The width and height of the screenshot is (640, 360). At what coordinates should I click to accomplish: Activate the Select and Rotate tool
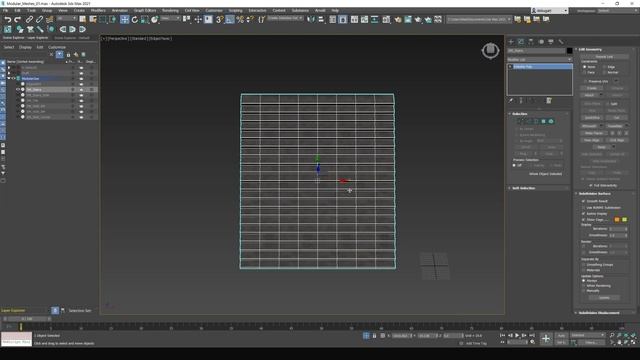pos(135,19)
